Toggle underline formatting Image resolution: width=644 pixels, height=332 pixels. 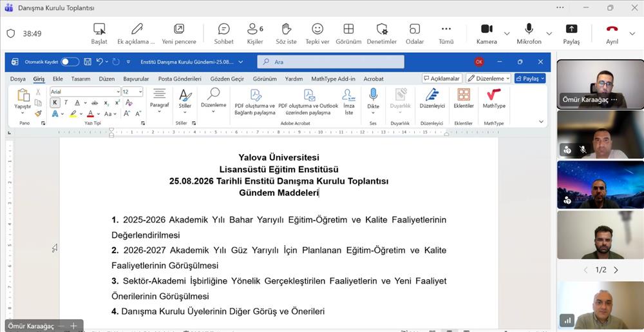click(77, 103)
